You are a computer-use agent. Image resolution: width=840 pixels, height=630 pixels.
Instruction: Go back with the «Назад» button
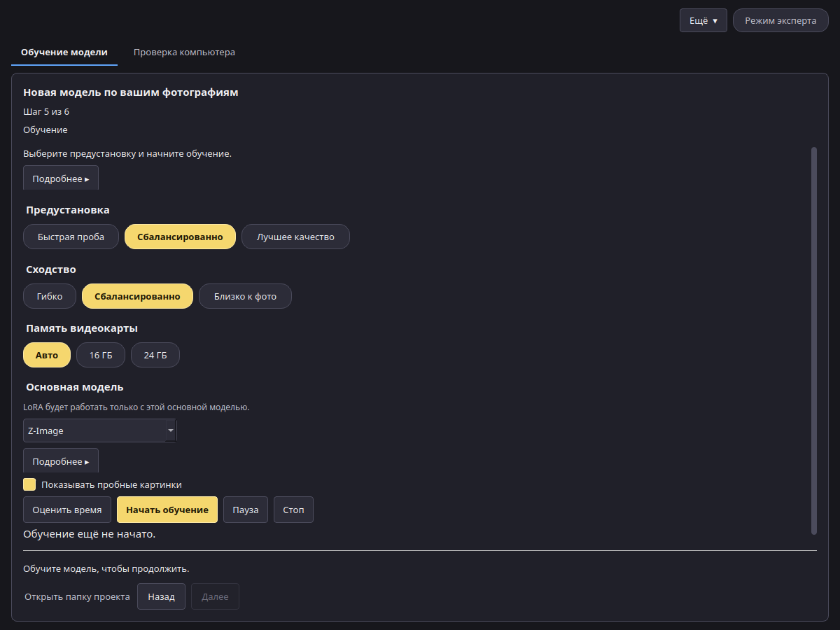[161, 597]
